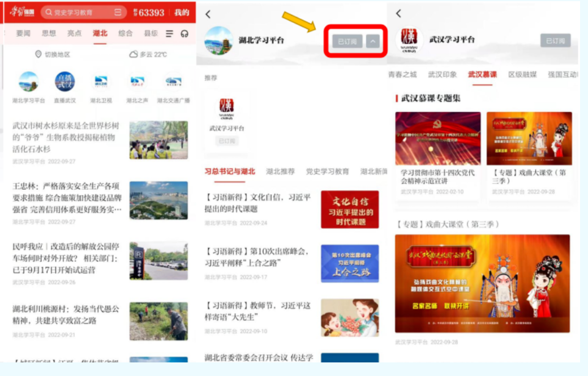Go back from 湖北学习平台 page
Screen dimensions: 588x376
click(x=208, y=14)
